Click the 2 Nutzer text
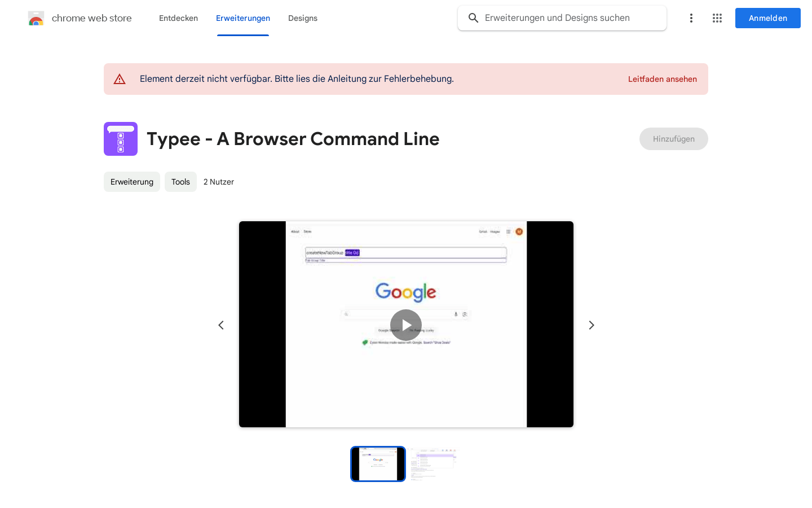 coord(219,182)
